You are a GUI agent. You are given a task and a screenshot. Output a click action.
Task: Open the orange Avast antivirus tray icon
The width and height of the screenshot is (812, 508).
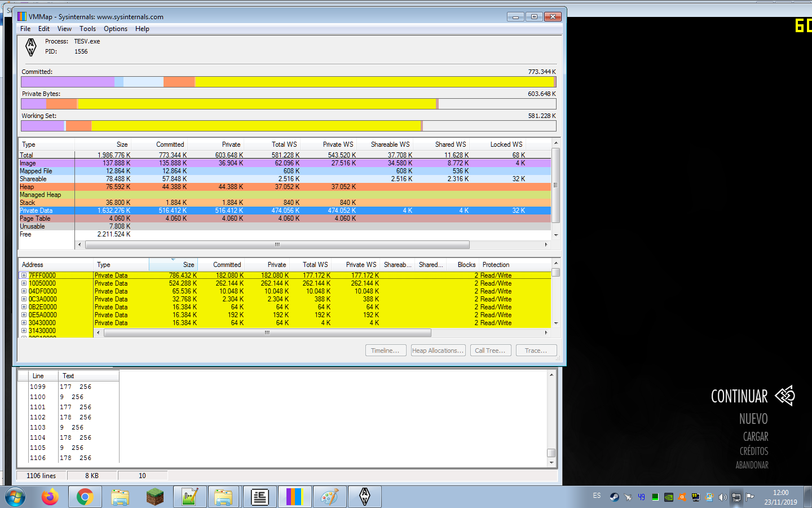tap(682, 497)
